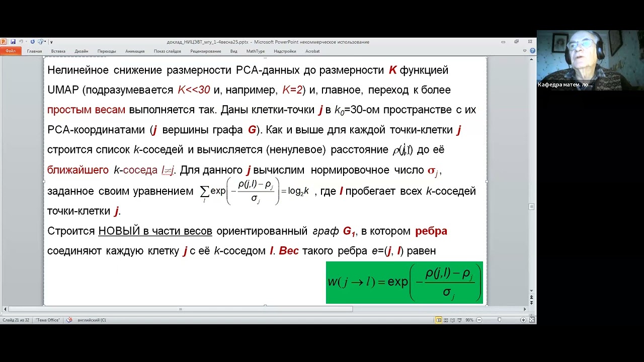Open PowerPoint help question mark
The height and width of the screenshot is (362, 644).
point(532,51)
